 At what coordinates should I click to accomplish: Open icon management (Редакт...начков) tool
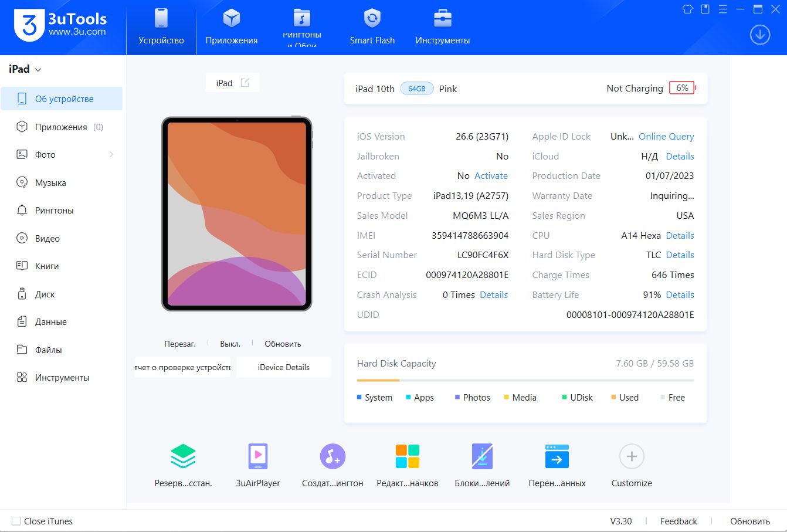click(408, 456)
